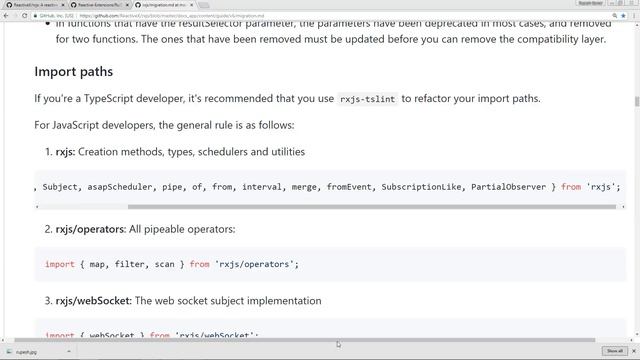This screenshot has width=640, height=360.
Task: Close the second Reactive-Extensions tab
Action: 127,5
